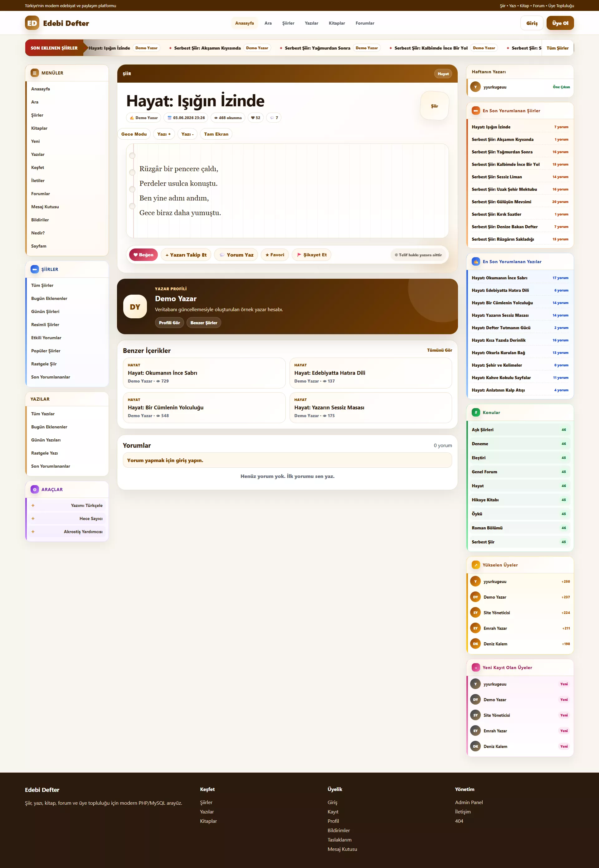Screen dimensions: 599x868
Task: Click the star icon beside Akrostiş Yardımcısı
Action: (x=33, y=532)
